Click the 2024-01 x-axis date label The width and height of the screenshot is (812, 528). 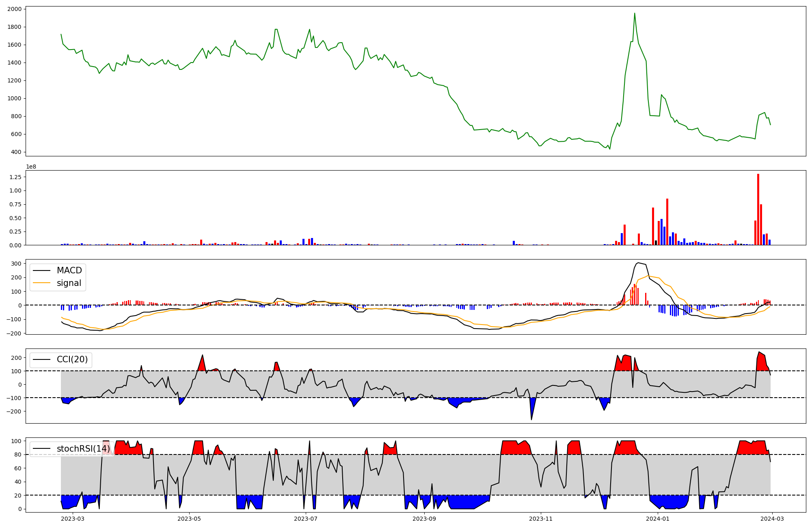pyautogui.click(x=657, y=519)
